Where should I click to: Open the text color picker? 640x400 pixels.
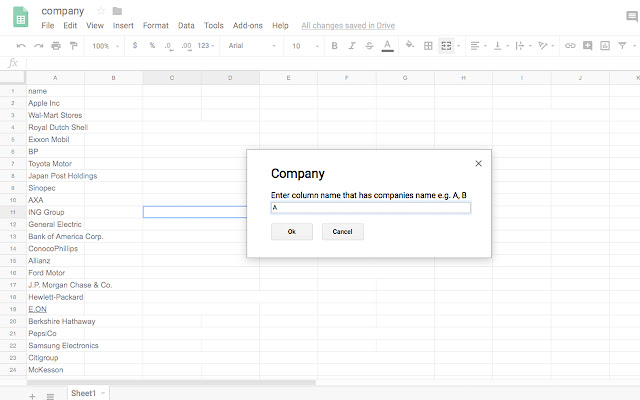coord(387,46)
